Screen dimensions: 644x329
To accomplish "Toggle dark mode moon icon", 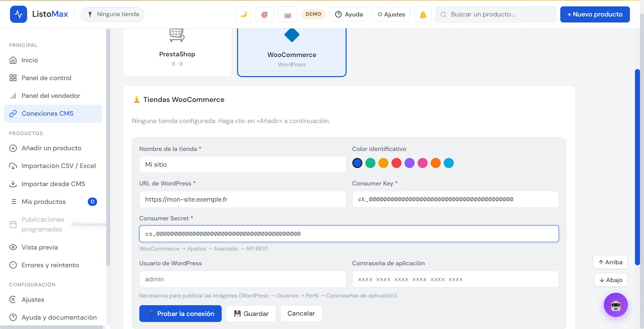I will click(x=243, y=14).
